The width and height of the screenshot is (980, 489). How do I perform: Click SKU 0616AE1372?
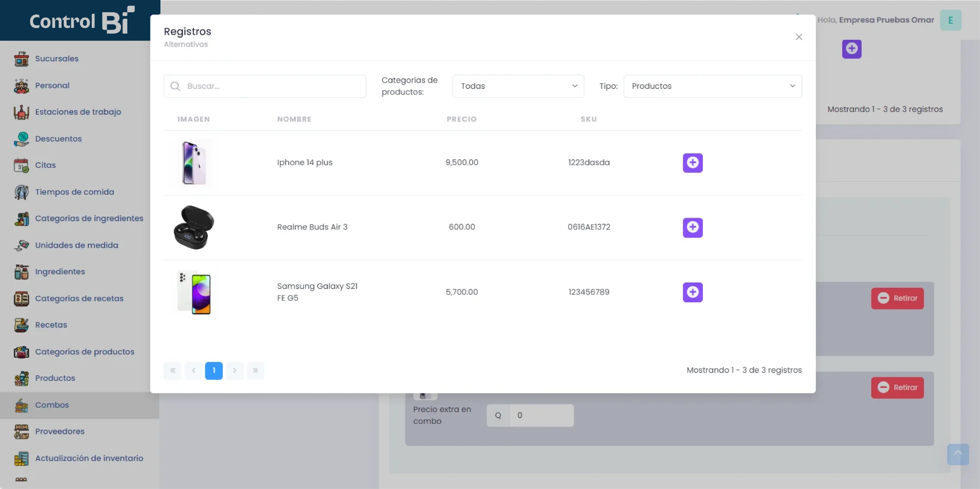589,227
